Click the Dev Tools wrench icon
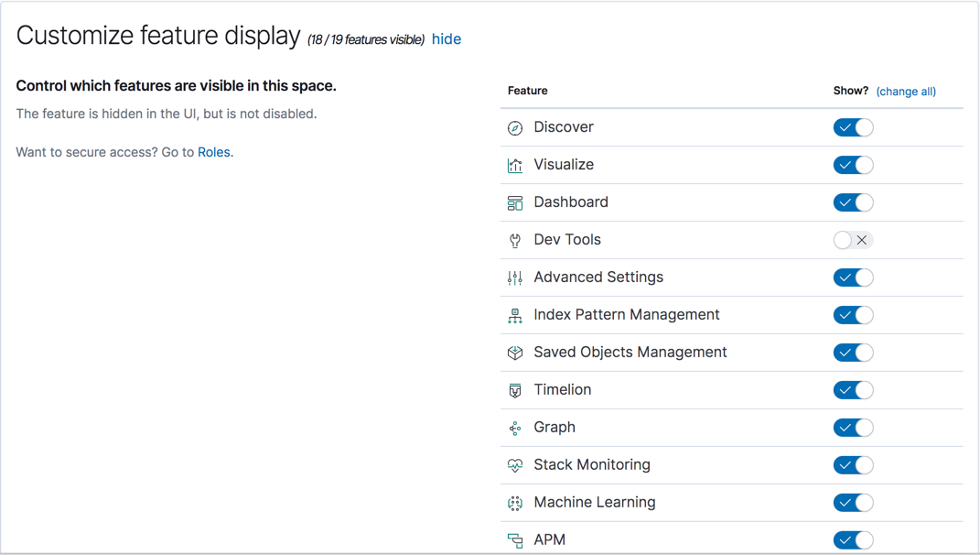Screen dimensions: 980x555 tap(515, 240)
